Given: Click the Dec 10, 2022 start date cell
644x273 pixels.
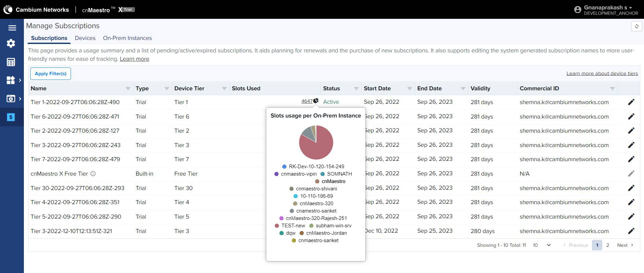Looking at the screenshot, I should coord(382,231).
